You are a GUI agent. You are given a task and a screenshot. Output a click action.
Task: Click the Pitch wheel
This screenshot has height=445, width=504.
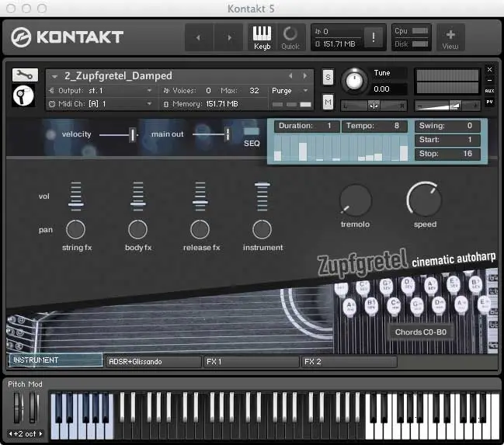[18, 408]
